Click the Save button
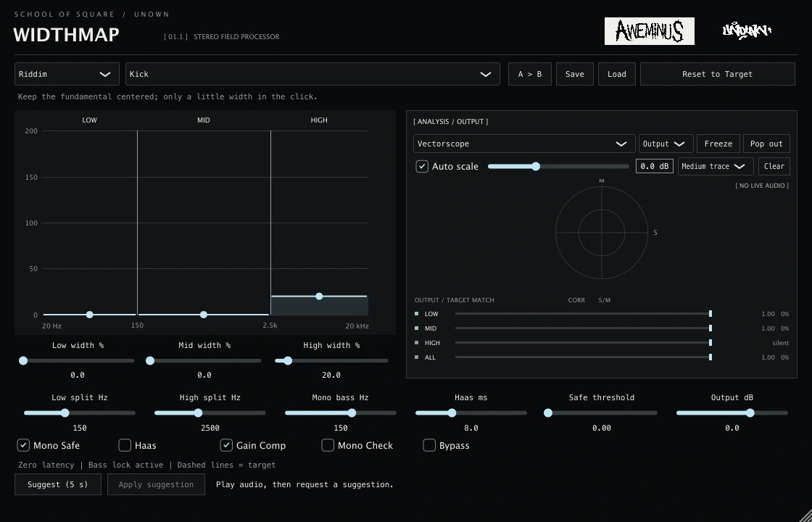 click(x=575, y=74)
